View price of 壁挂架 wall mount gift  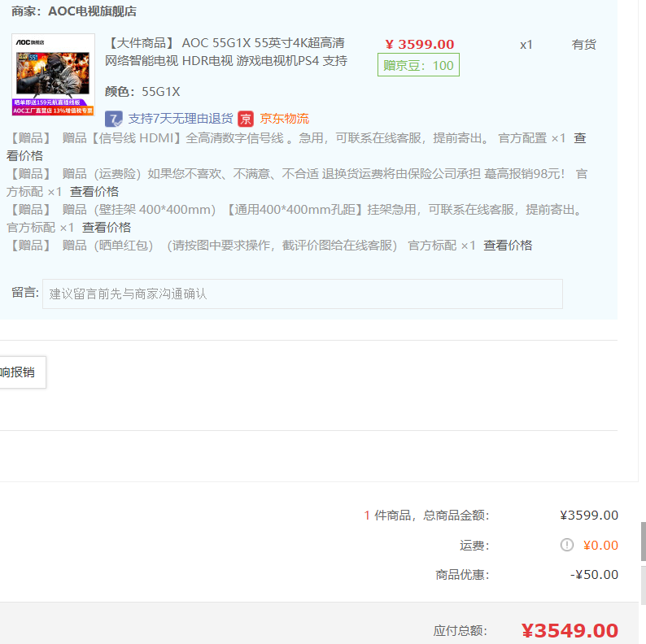pyautogui.click(x=107, y=228)
